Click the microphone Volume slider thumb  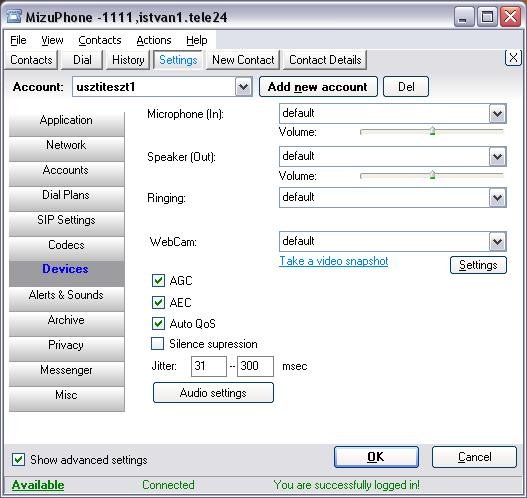click(x=433, y=131)
